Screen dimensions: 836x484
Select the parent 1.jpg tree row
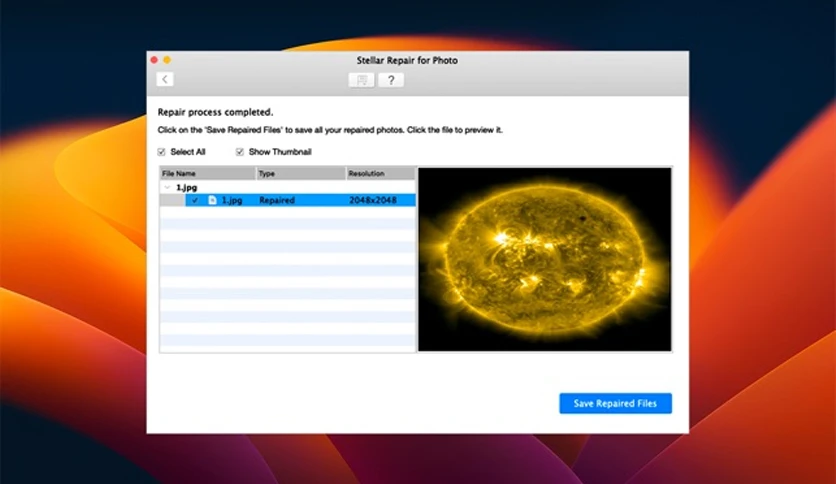288,188
